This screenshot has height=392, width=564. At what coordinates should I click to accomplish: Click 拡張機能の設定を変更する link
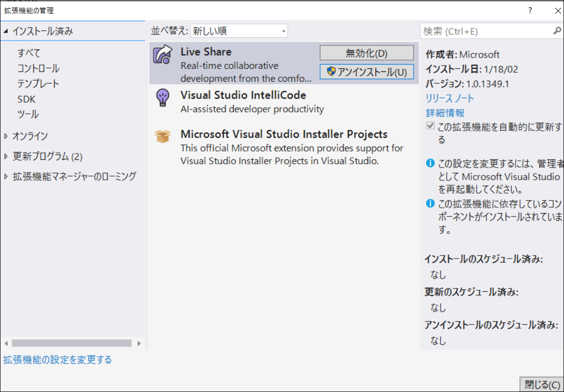point(58,360)
